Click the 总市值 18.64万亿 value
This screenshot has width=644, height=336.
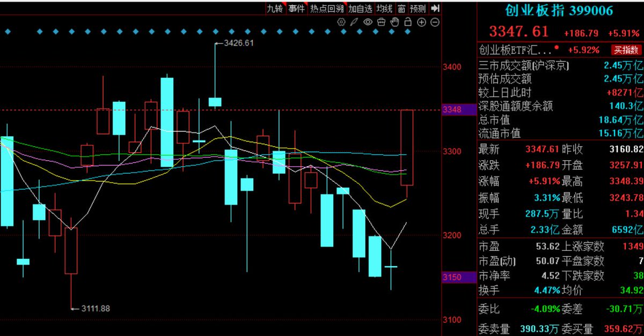pos(620,120)
